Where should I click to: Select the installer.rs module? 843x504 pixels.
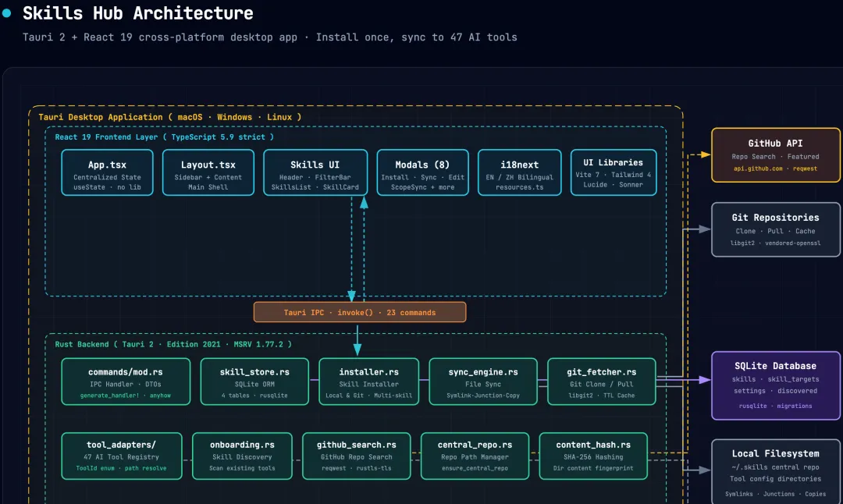tap(369, 382)
